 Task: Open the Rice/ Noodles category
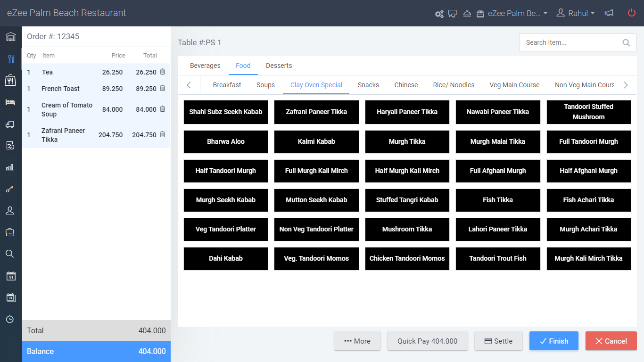coord(454,85)
